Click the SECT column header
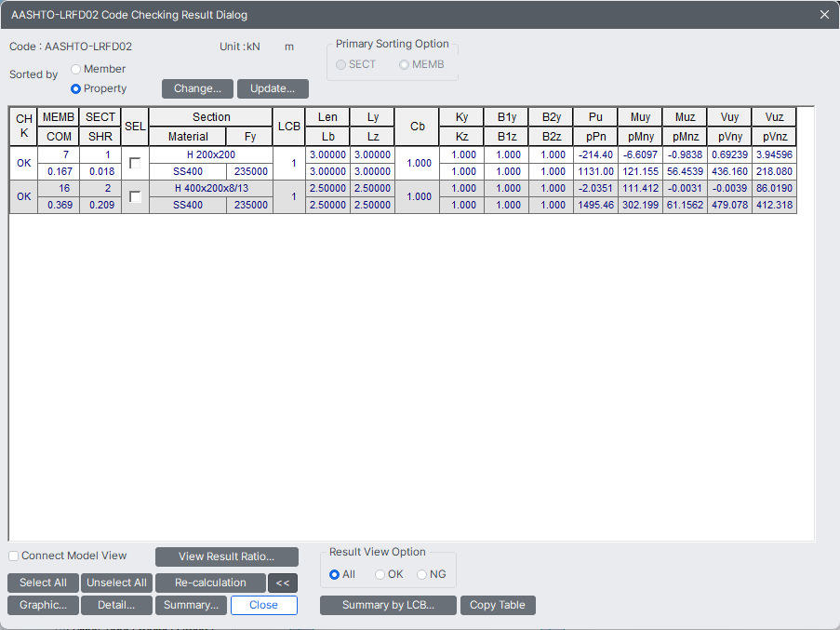The height and width of the screenshot is (630, 840). click(100, 117)
